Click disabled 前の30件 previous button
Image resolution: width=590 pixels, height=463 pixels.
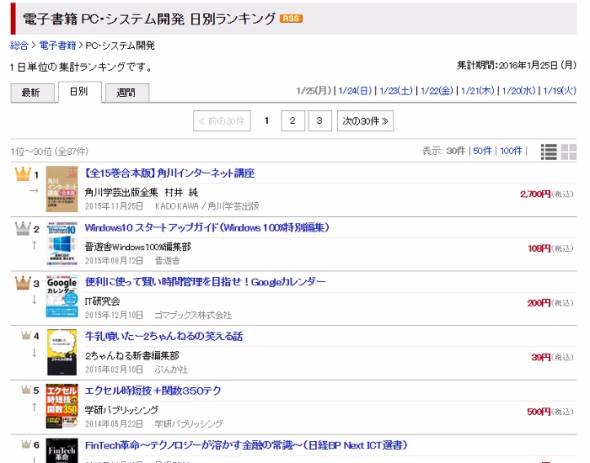pos(222,121)
